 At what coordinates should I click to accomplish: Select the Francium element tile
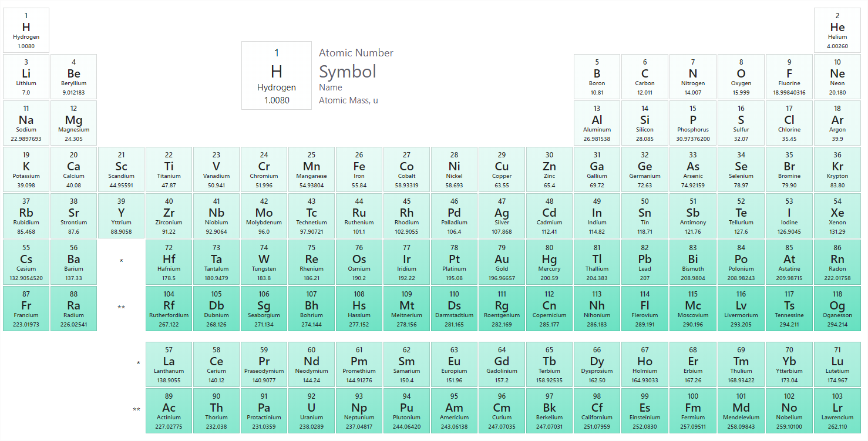(26, 308)
